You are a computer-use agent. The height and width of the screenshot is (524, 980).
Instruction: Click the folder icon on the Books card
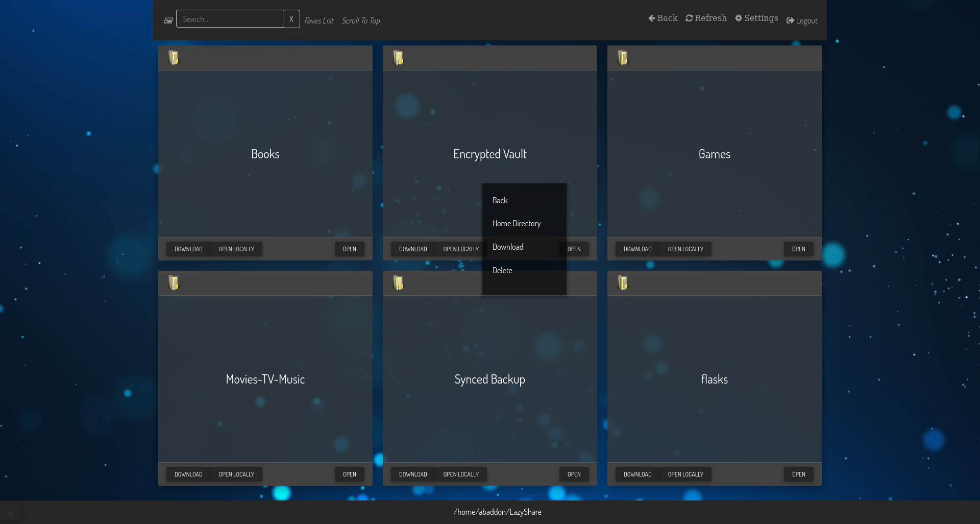pos(174,58)
